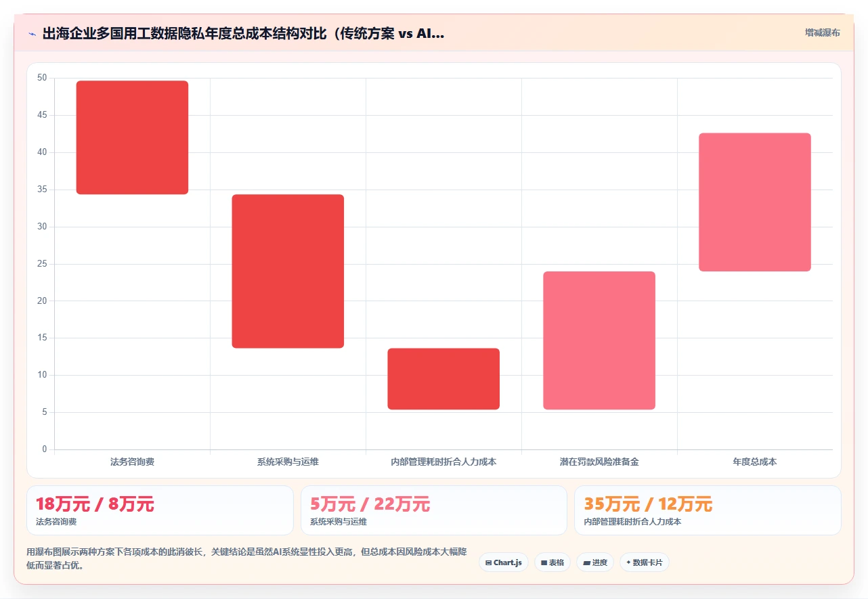Click the 18万元 / 8万元 card value
The width and height of the screenshot is (868, 599).
click(x=95, y=504)
